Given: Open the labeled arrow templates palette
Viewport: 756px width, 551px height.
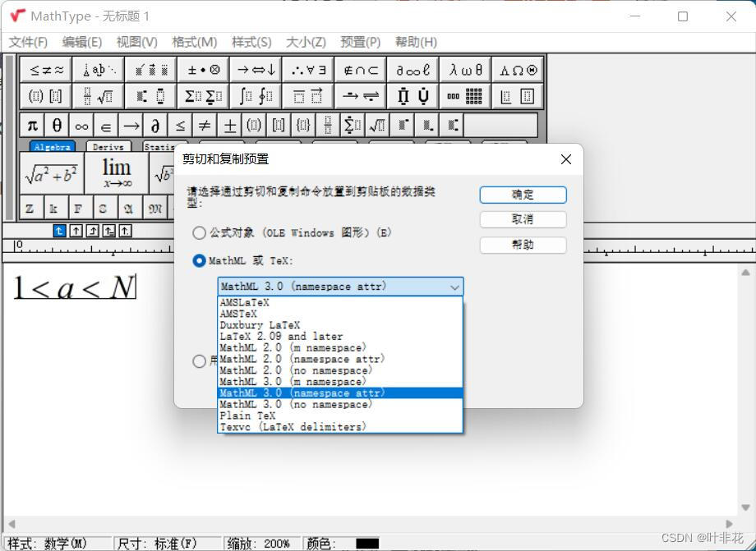Looking at the screenshot, I should [361, 96].
